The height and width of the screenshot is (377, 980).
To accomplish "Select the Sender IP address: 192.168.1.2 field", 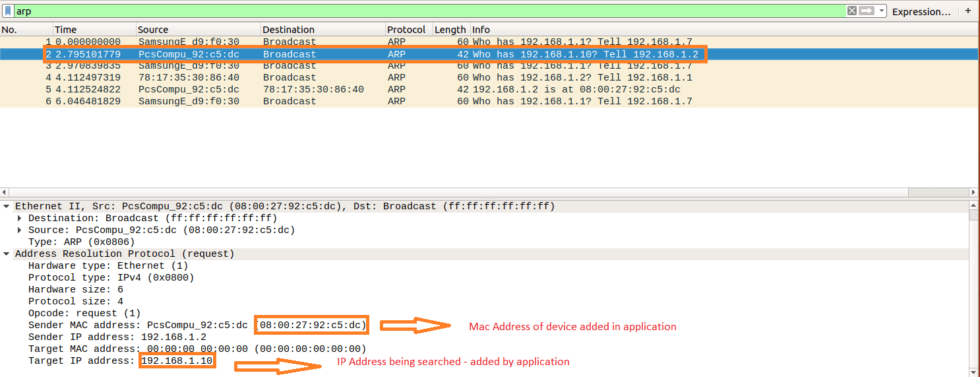I will click(x=117, y=337).
